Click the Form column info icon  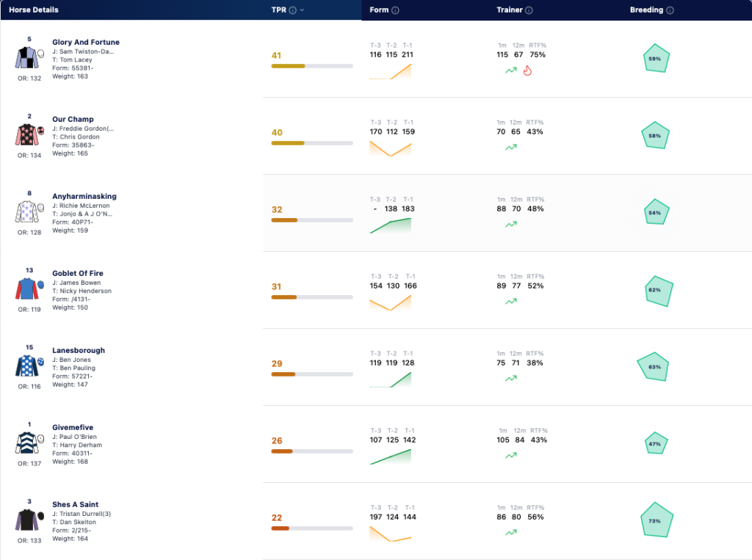click(x=395, y=10)
